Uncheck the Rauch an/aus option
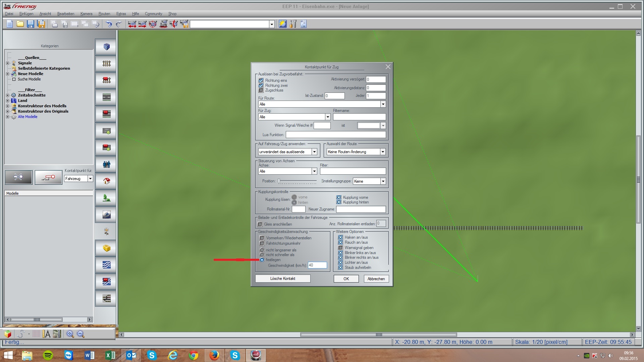The height and width of the screenshot is (362, 644). click(x=340, y=242)
